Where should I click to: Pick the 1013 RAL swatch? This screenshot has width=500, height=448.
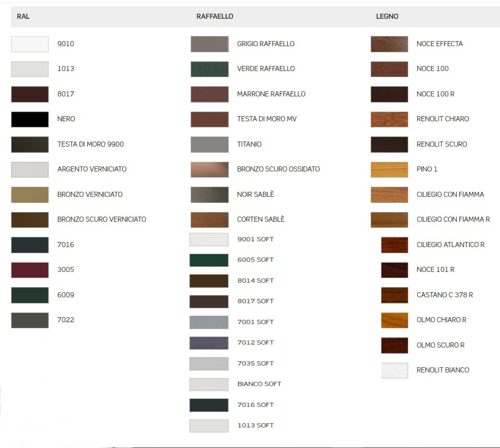30,69
